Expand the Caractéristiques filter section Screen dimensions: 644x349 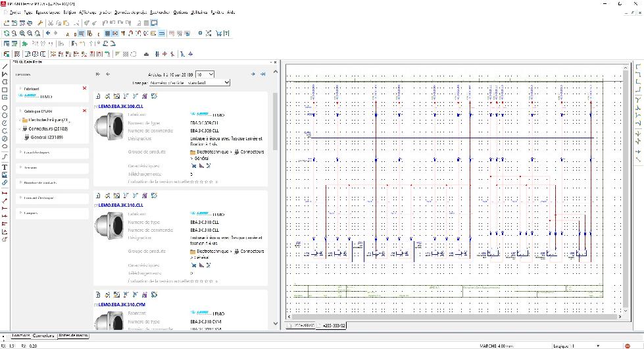point(37,152)
